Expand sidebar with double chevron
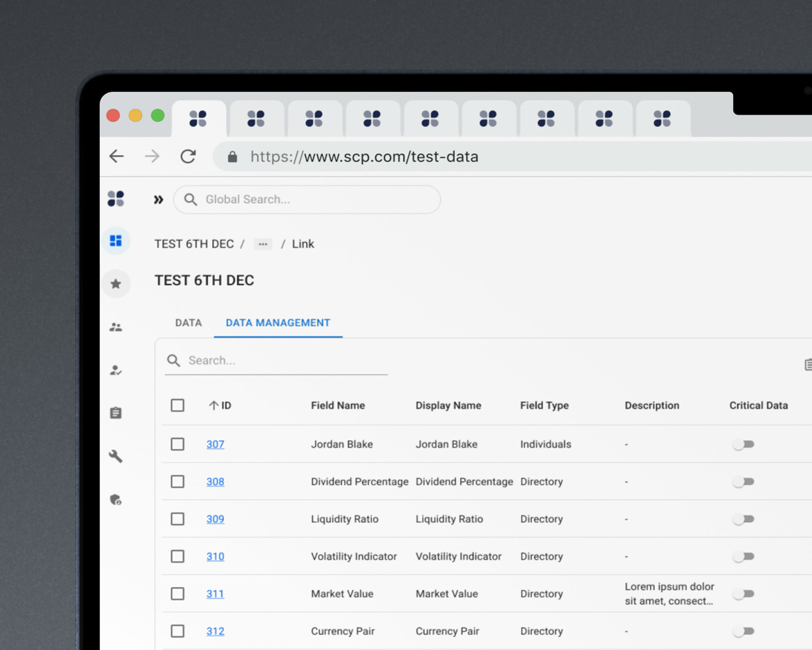This screenshot has height=650, width=812. 159,200
